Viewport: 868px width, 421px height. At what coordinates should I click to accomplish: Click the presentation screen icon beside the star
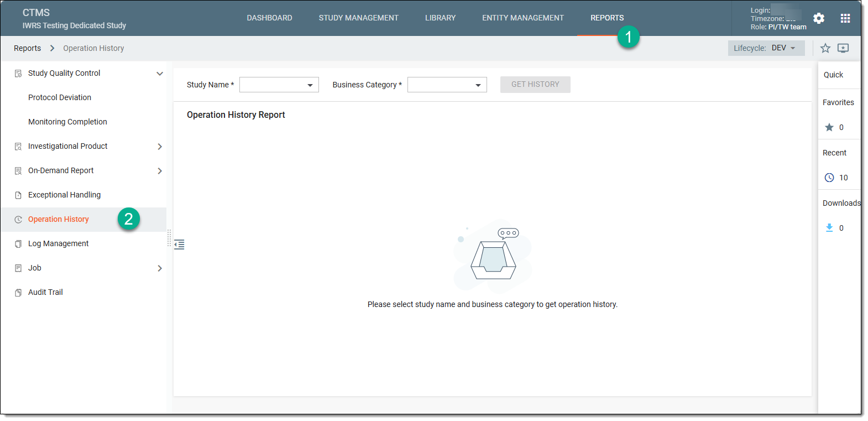pyautogui.click(x=843, y=48)
